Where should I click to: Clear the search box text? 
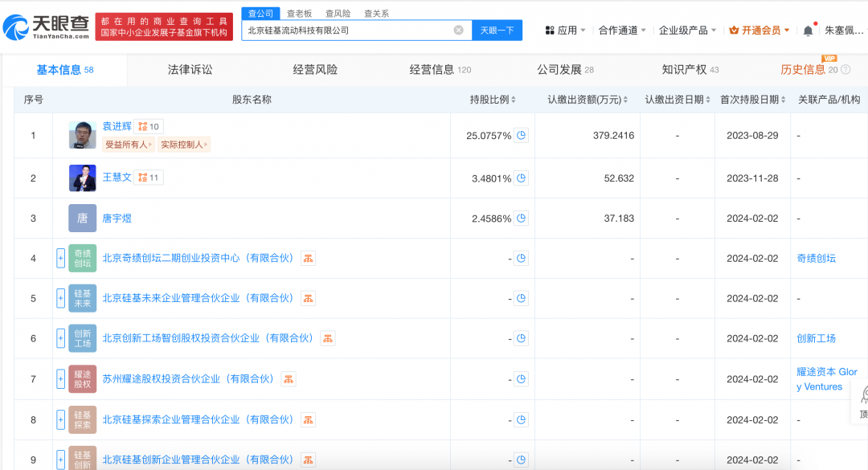pos(458,31)
